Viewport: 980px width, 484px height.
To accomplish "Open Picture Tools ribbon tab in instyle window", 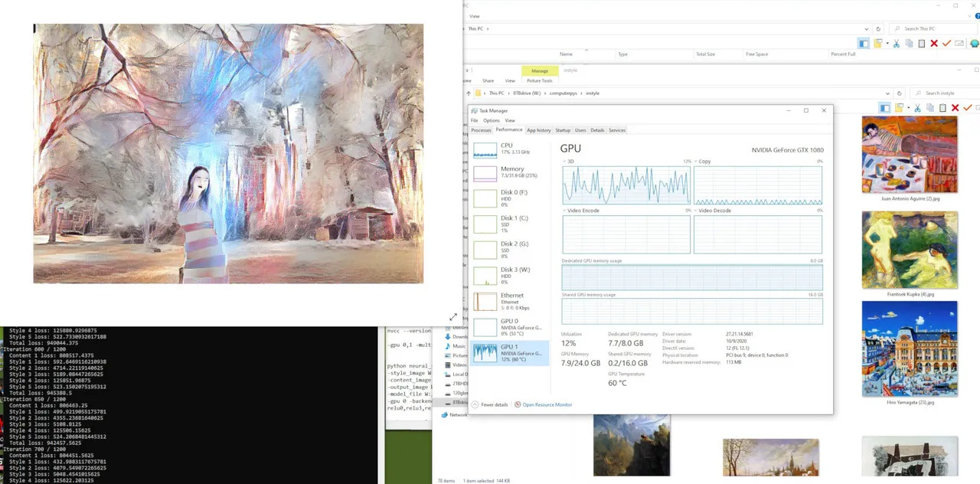I will pos(540,80).
